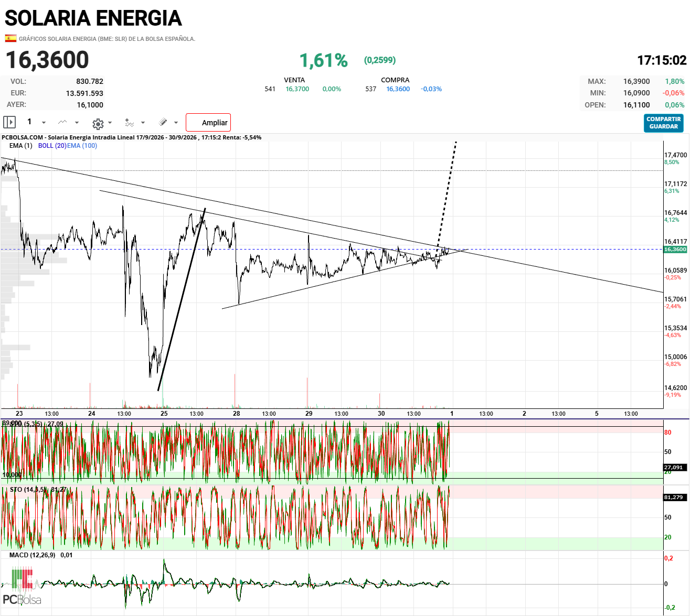Click the 1,61% change percentage
Image resolution: width=691 pixels, height=616 pixels.
tap(324, 60)
